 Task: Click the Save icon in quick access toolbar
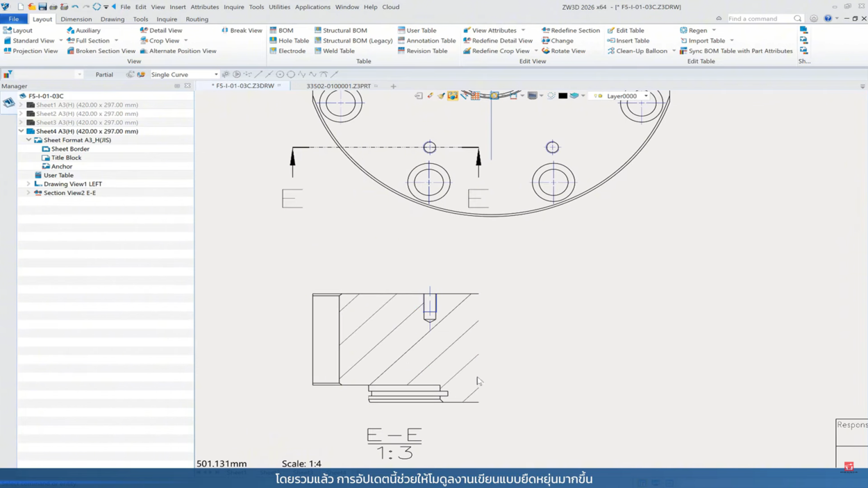coord(42,7)
